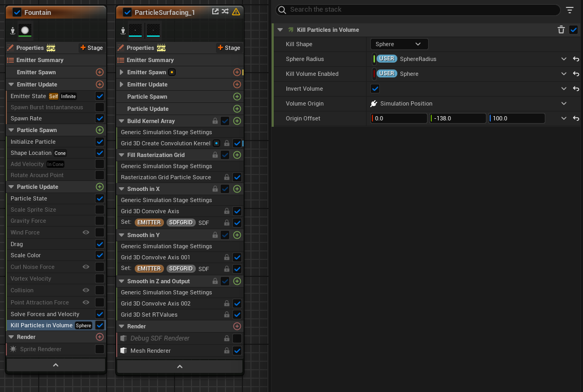Enable the Gravity Force module

point(99,221)
